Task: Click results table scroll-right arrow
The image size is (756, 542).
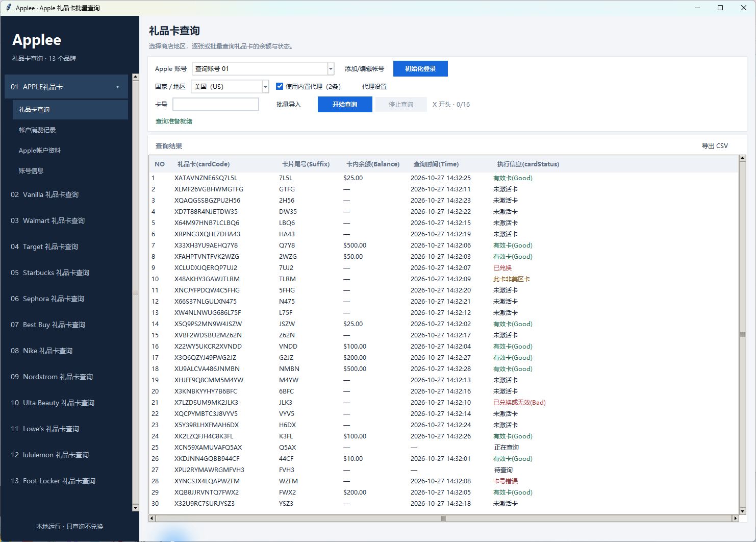Action: 735,519
